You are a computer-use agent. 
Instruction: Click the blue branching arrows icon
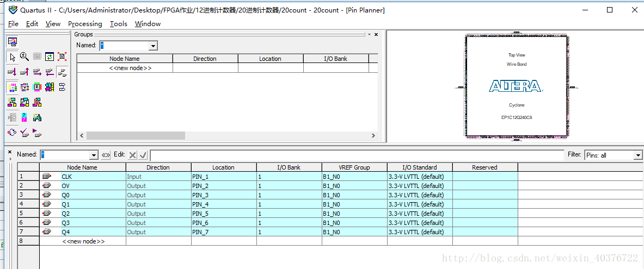pyautogui.click(x=62, y=87)
